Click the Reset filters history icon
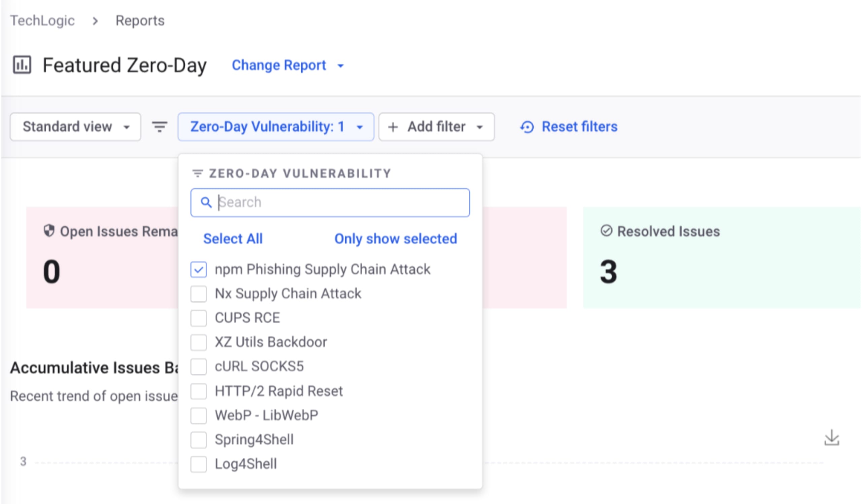The width and height of the screenshot is (862, 504). point(527,127)
